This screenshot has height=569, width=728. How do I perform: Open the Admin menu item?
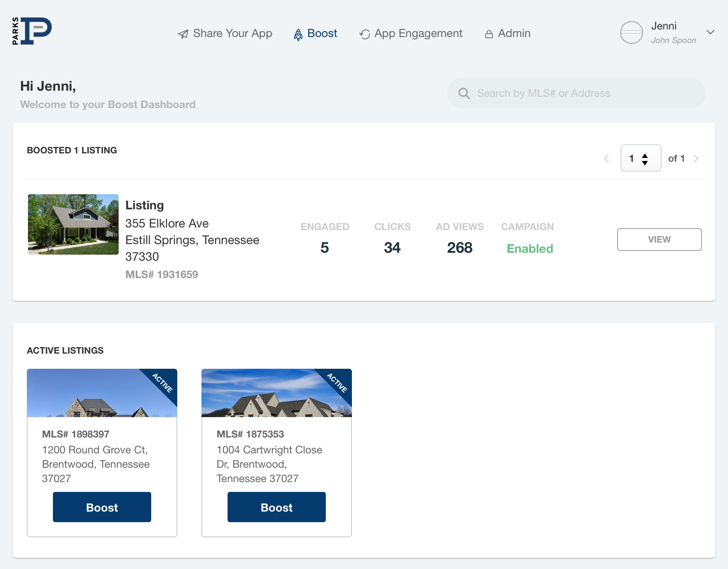pyautogui.click(x=514, y=33)
